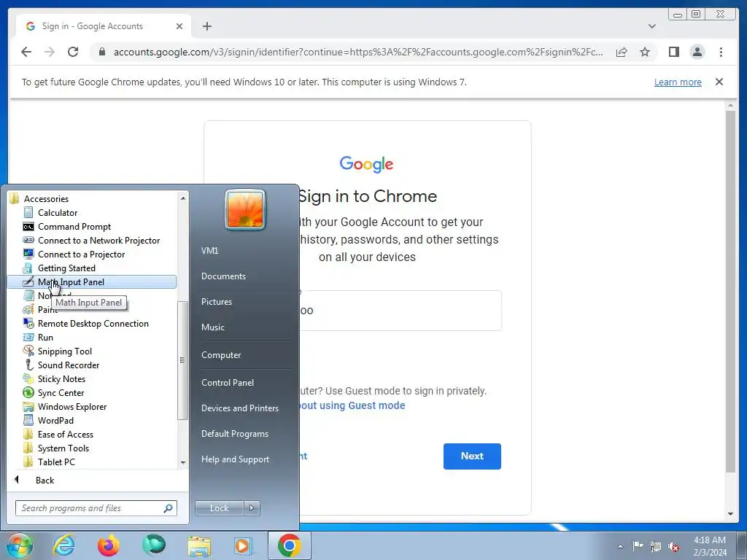
Task: Click Learn more link in infobar
Action: pyautogui.click(x=678, y=82)
